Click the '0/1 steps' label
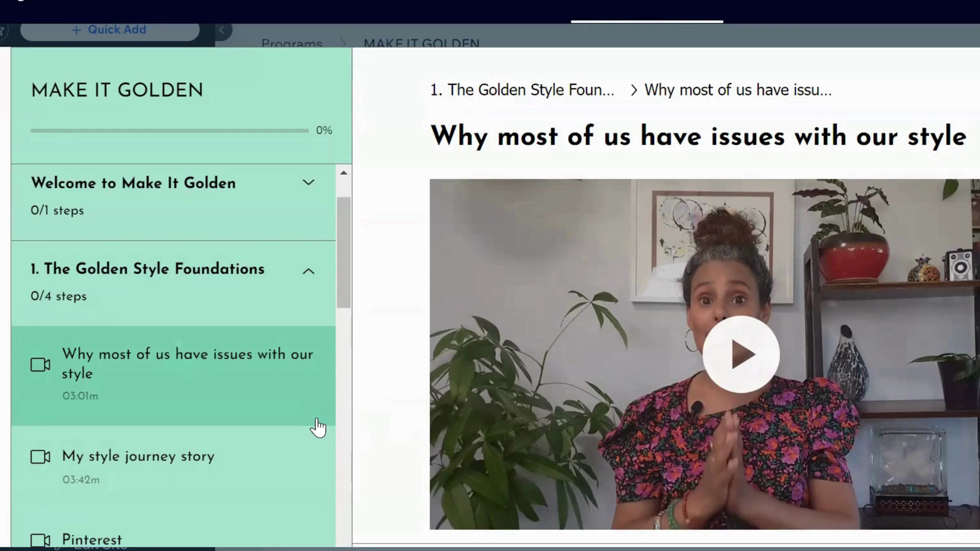Viewport: 980px width, 551px height. pos(57,210)
